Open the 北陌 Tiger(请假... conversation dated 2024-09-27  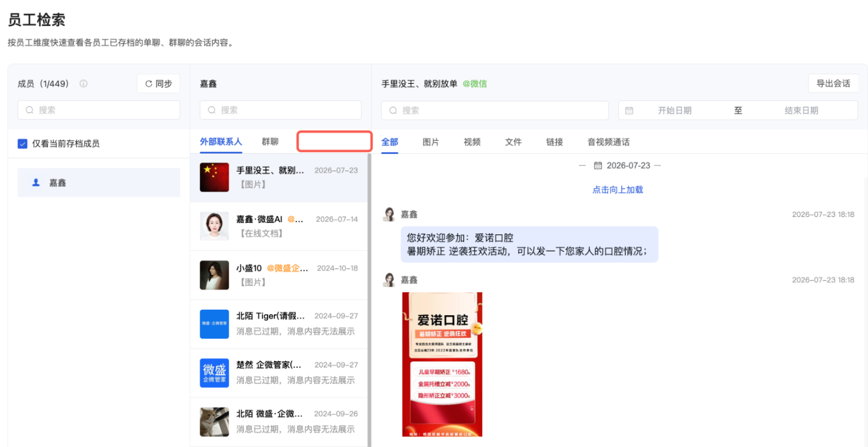click(x=279, y=324)
